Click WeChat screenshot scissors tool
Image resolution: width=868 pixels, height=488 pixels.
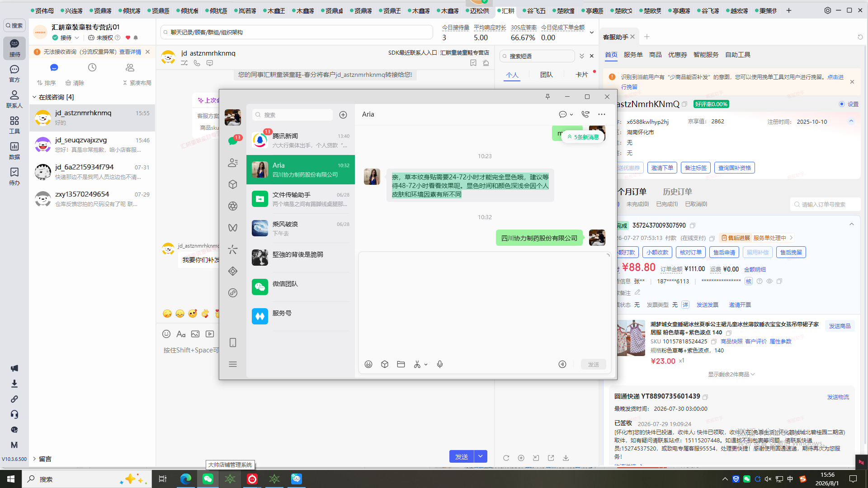(x=417, y=364)
